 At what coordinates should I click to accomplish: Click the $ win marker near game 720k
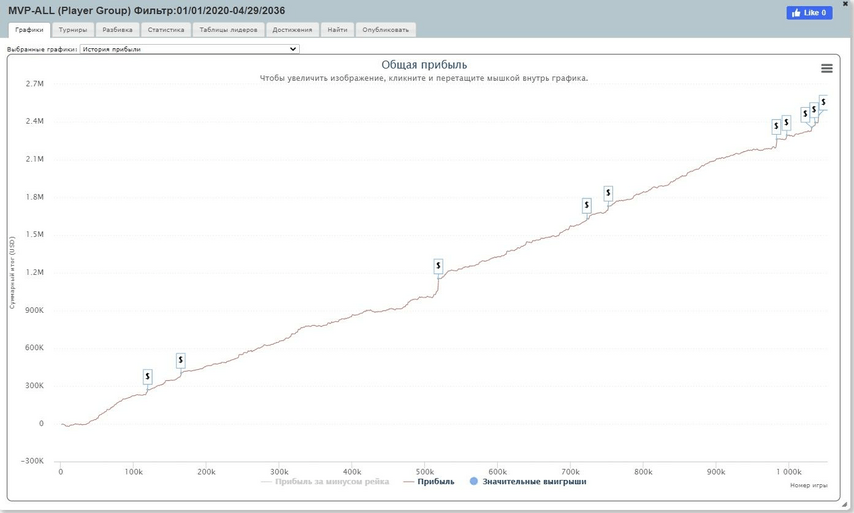(x=587, y=205)
